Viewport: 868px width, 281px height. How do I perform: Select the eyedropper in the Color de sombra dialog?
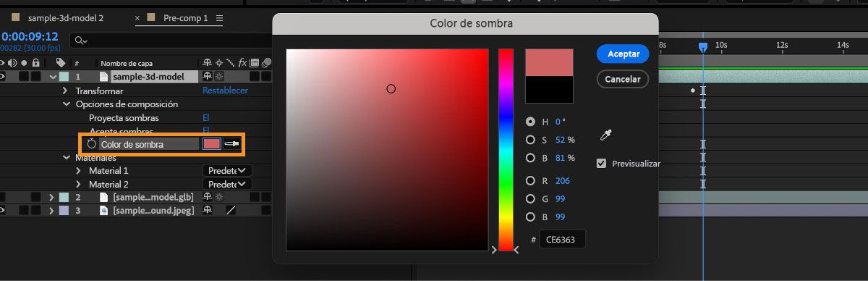coord(605,135)
